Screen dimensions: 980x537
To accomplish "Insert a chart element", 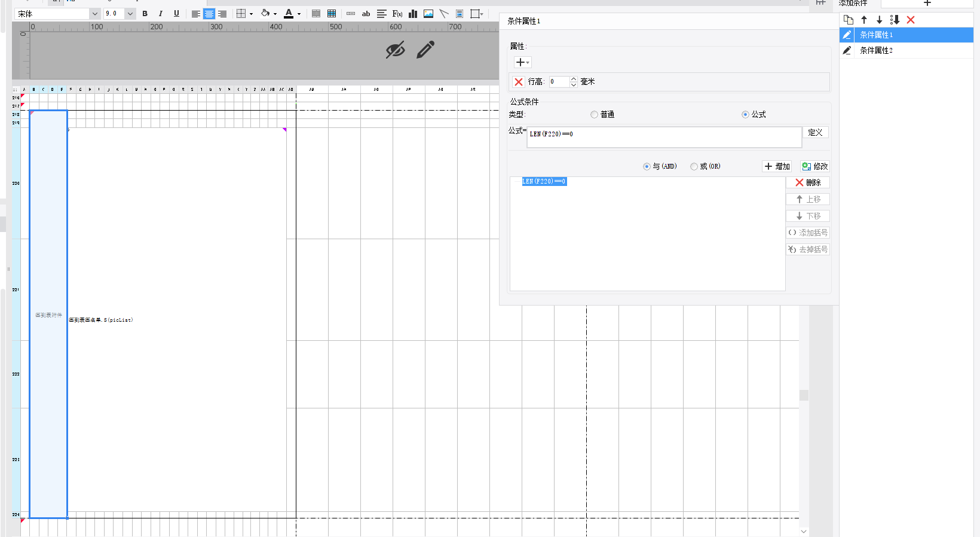I will 413,14.
